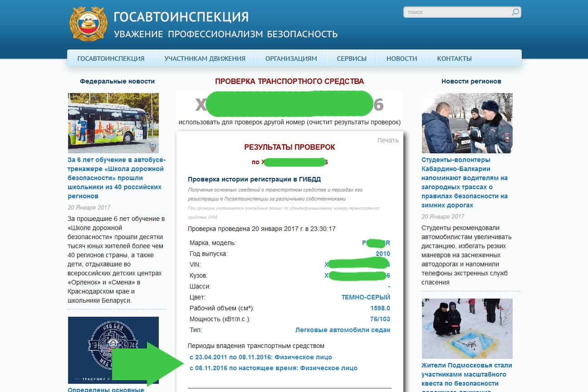Click the training bus news thumbnail
The height and width of the screenshot is (392, 588).
pos(113,123)
